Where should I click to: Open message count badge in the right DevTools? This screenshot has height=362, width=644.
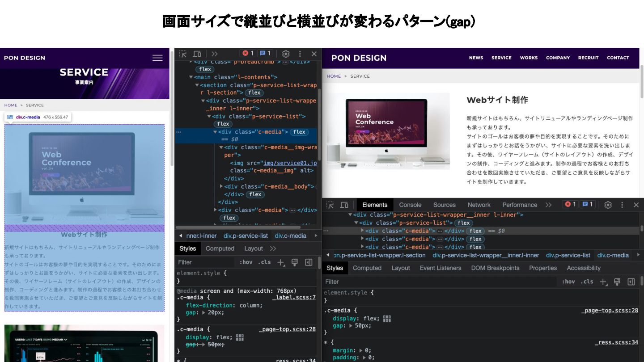(588, 204)
